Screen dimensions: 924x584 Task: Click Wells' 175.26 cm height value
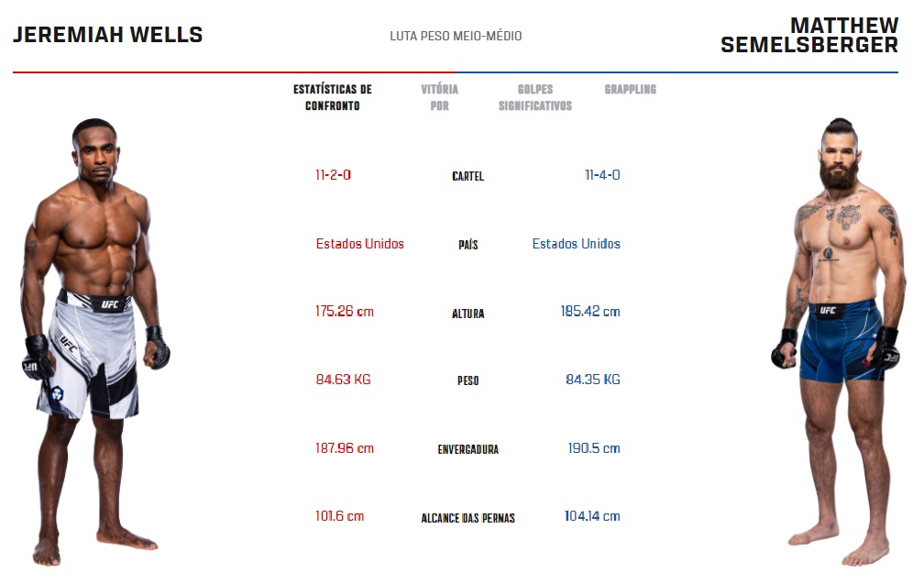point(345,312)
